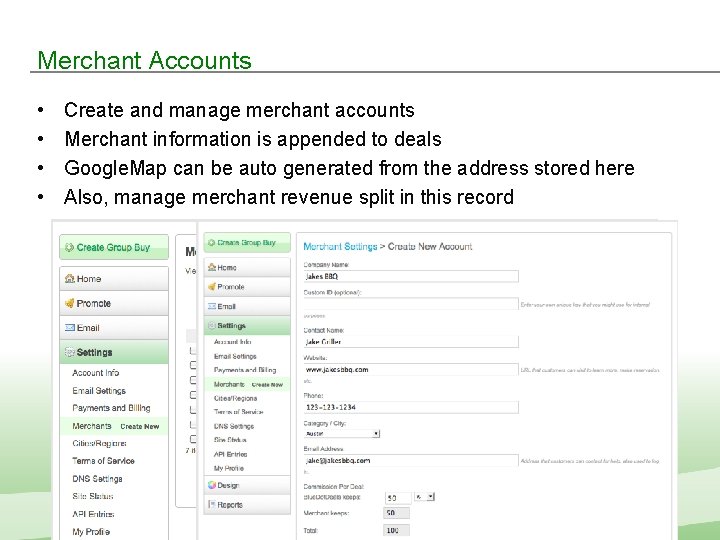This screenshot has width=720, height=540.
Task: Click the Settings gear icon in back window sidebar
Action: (69, 352)
